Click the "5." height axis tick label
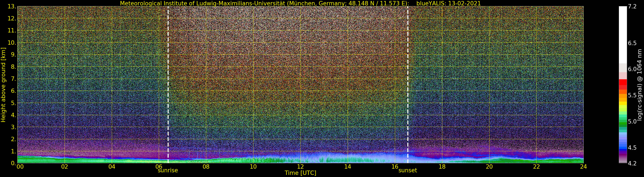The image size is (644, 177). click(x=13, y=103)
